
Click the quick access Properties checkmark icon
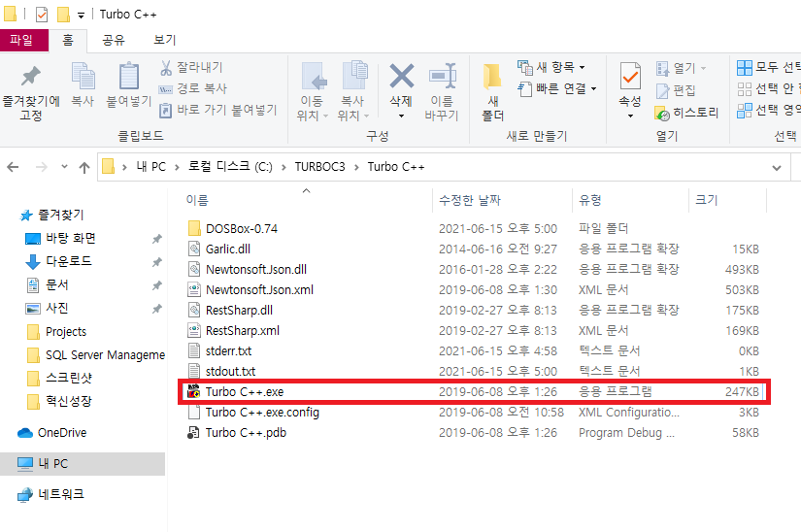pos(42,15)
